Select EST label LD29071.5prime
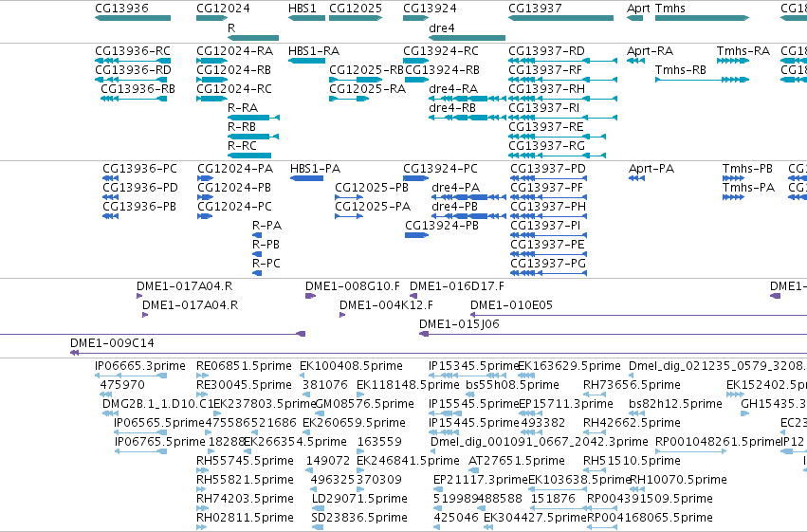Screen dimensions: 807x532 (x=359, y=499)
